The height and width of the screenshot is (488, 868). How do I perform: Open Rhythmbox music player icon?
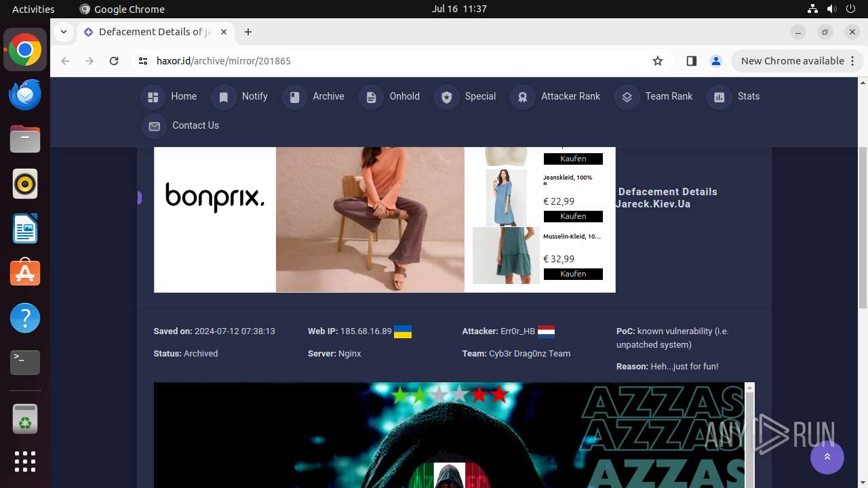point(25,184)
